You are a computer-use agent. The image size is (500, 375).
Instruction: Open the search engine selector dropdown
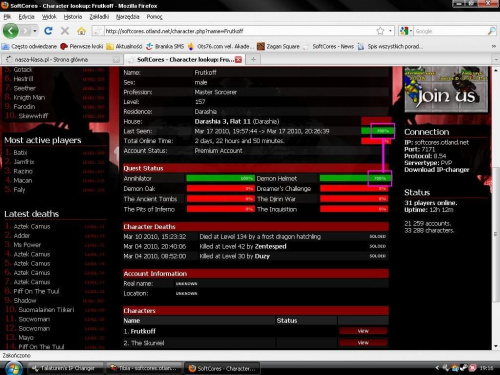tap(406, 31)
